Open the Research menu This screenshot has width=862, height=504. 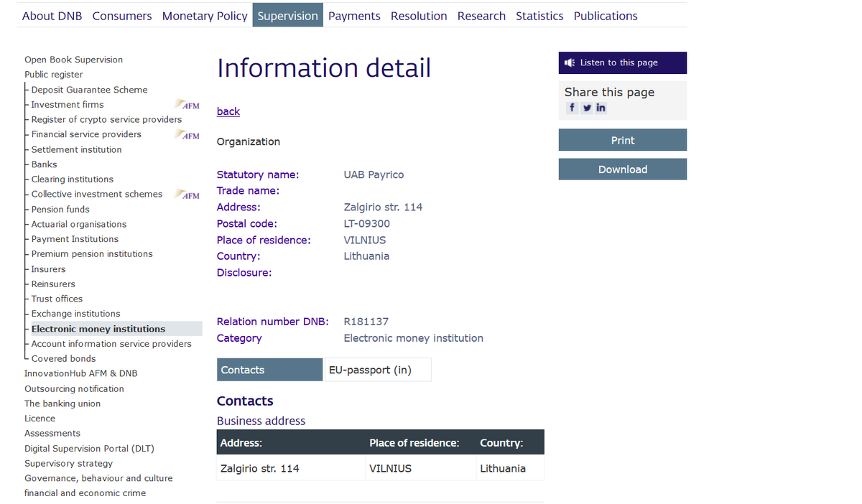coord(481,16)
